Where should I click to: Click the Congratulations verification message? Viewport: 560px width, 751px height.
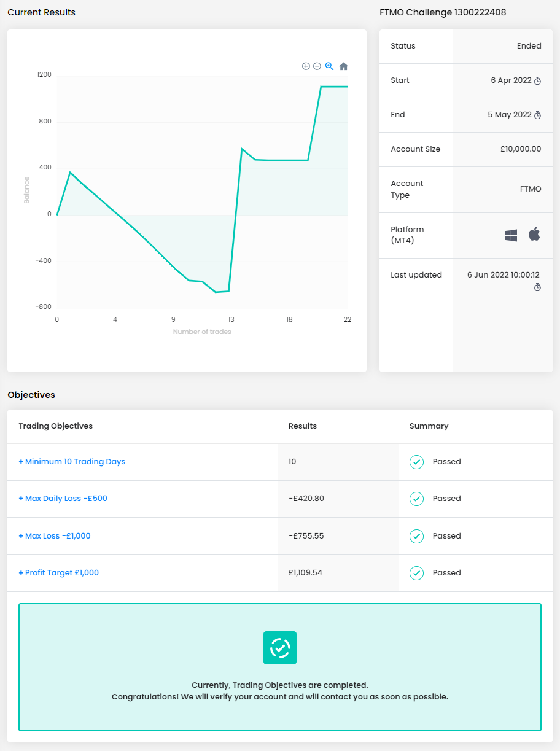pos(280,697)
